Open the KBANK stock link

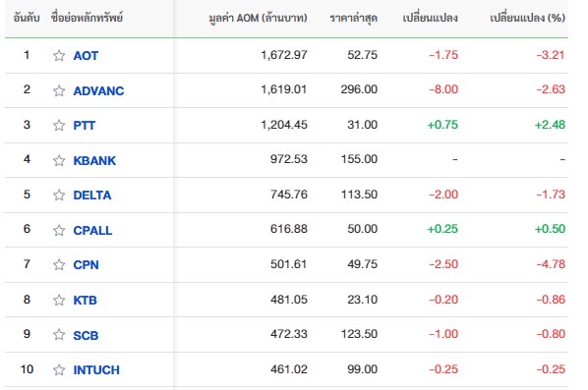pyautogui.click(x=94, y=160)
